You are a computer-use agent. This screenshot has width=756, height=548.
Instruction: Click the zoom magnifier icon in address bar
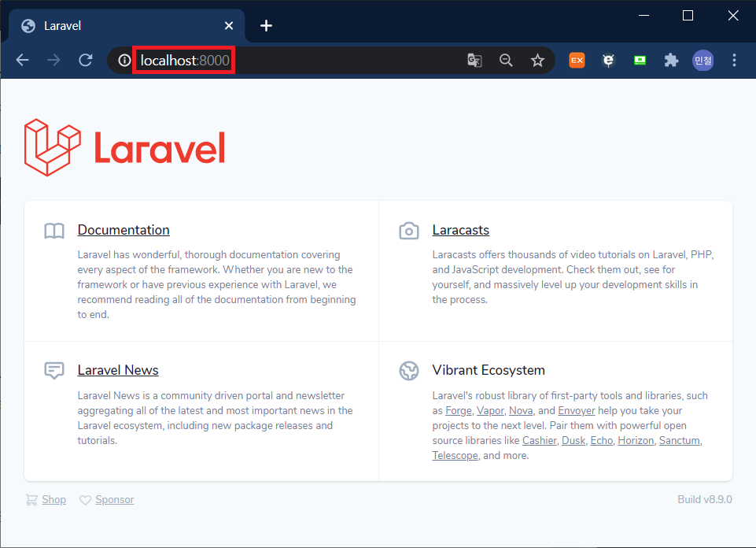(x=506, y=61)
